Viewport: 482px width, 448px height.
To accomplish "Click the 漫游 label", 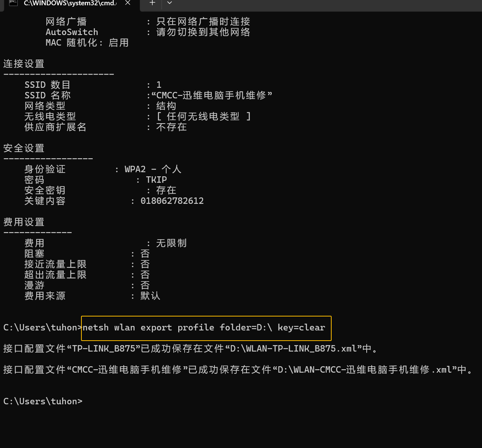I will click(35, 285).
